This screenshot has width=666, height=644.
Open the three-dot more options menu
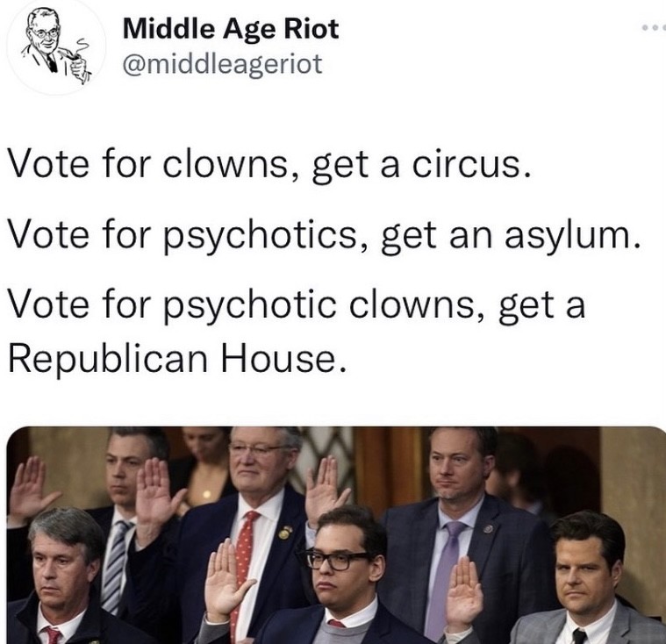pos(655,28)
